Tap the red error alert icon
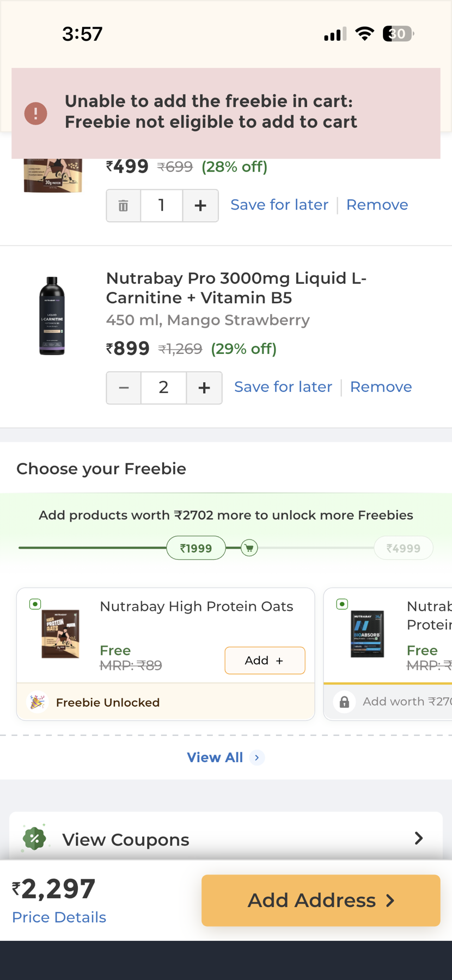 36,113
